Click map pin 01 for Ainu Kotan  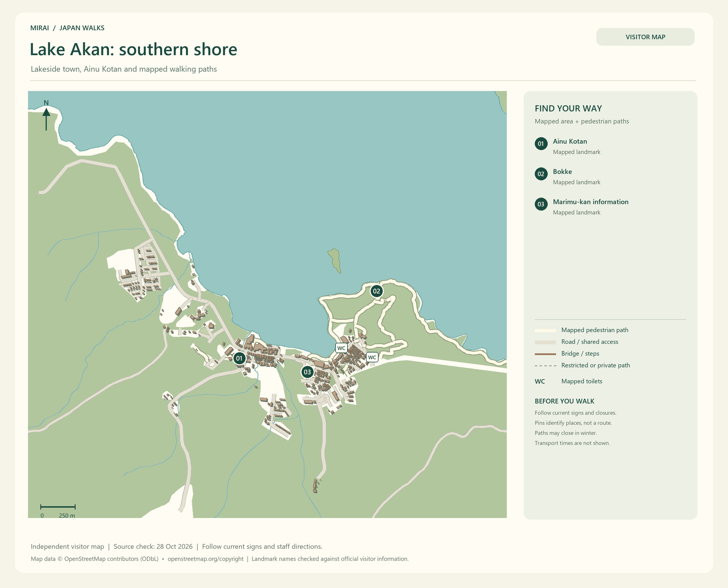(239, 358)
